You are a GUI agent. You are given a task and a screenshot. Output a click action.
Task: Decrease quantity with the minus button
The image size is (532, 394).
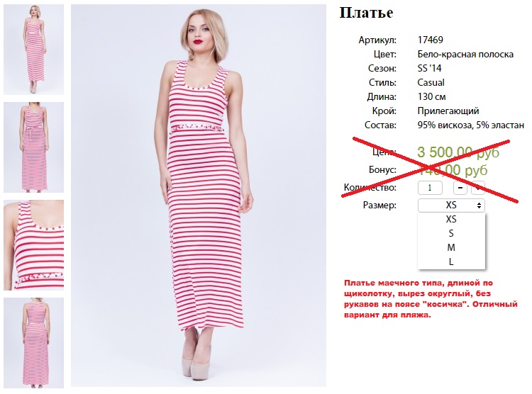(x=460, y=188)
